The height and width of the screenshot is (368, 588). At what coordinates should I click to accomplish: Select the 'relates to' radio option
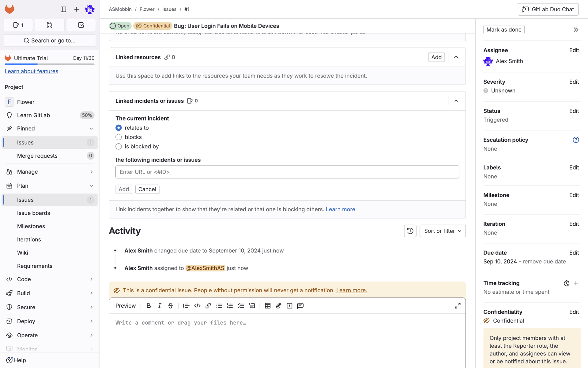click(x=119, y=128)
